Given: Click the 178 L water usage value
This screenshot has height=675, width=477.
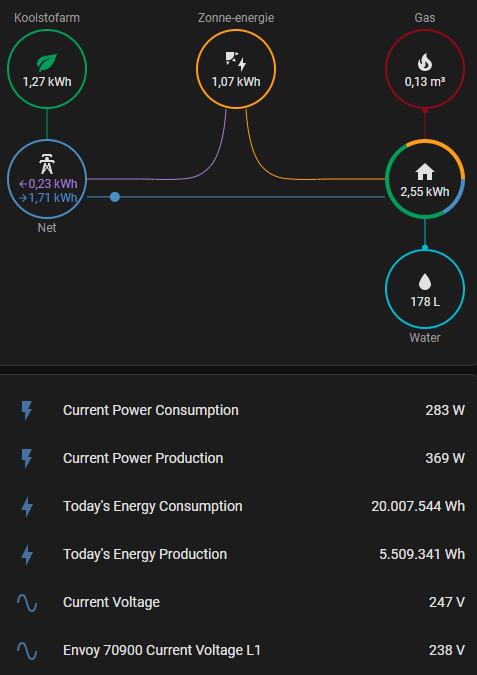Looking at the screenshot, I should tap(425, 302).
